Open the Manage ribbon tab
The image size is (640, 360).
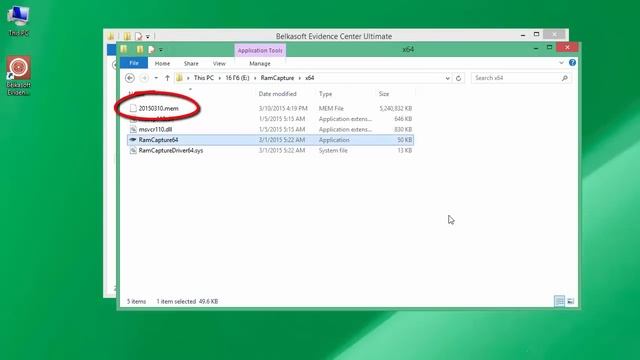260,64
